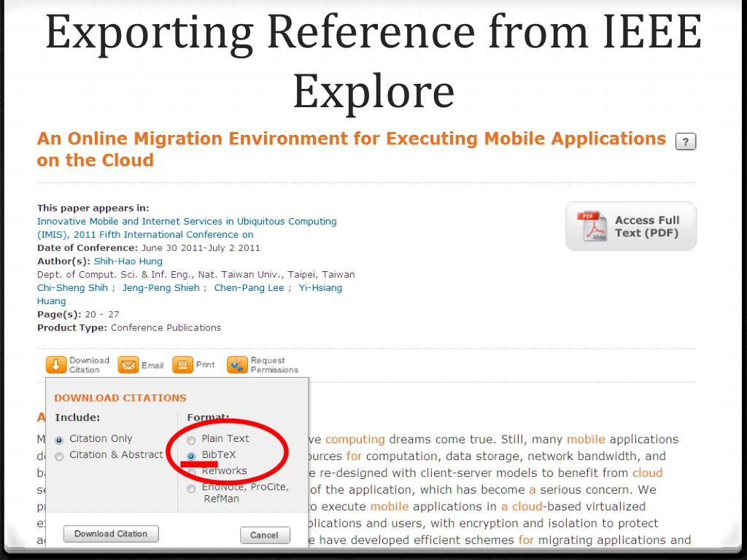747x560 pixels.
Task: Open author Jeng-Peng Shieh link
Action: [160, 287]
